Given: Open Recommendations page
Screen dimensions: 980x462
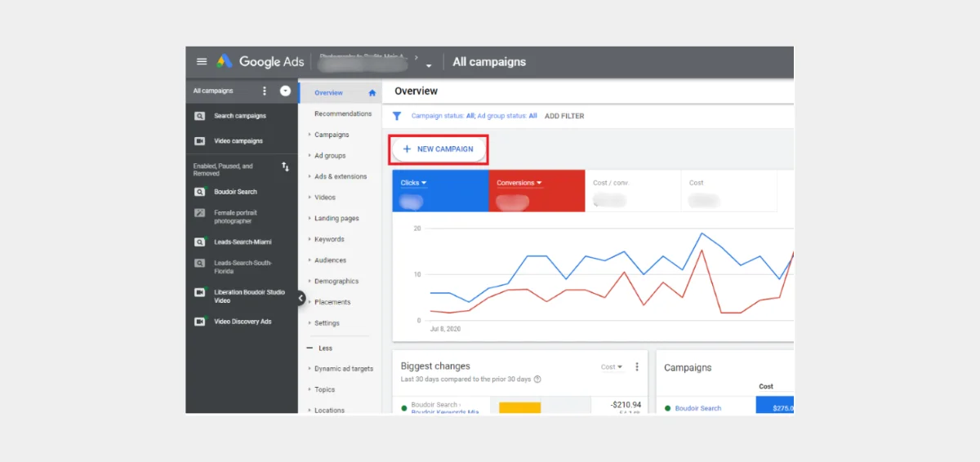Looking at the screenshot, I should 343,114.
